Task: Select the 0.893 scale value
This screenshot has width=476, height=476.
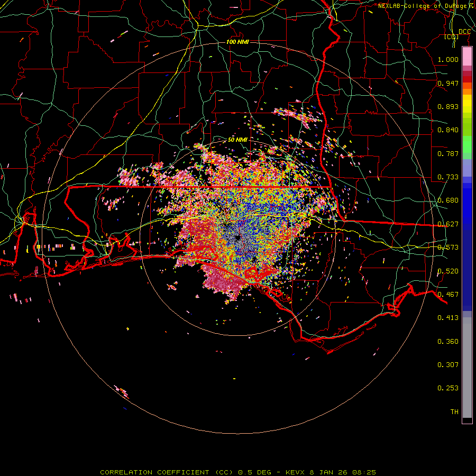Action: click(x=448, y=106)
